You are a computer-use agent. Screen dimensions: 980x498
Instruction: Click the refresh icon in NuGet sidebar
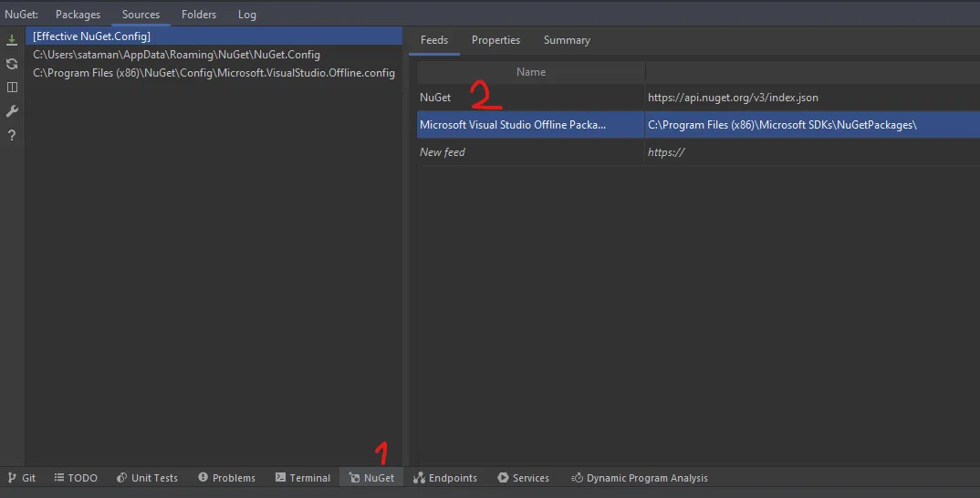point(12,64)
